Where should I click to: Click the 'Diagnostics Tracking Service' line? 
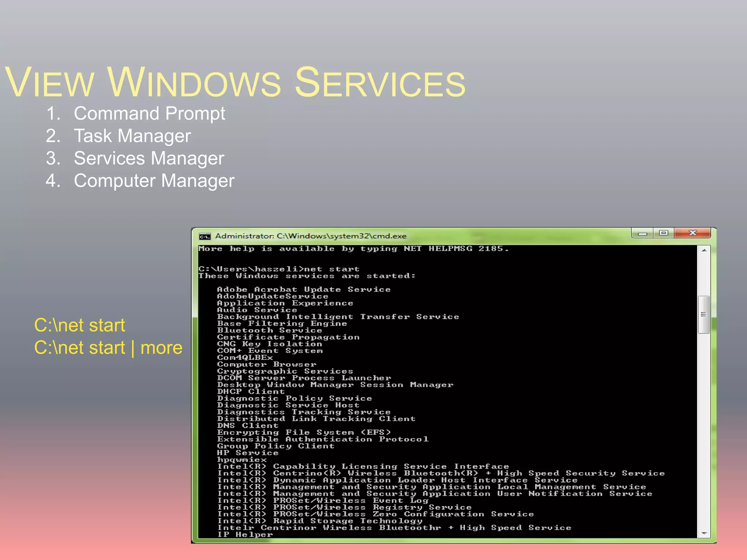(304, 412)
